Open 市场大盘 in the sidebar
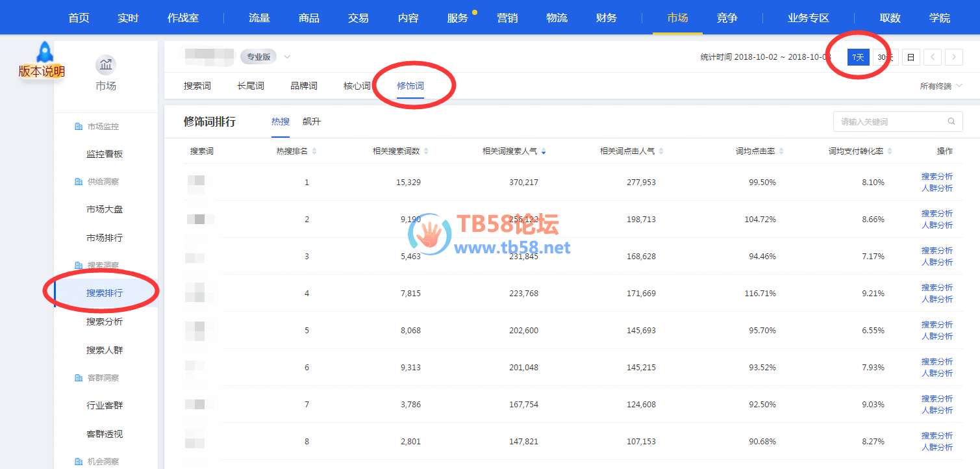 pos(105,209)
